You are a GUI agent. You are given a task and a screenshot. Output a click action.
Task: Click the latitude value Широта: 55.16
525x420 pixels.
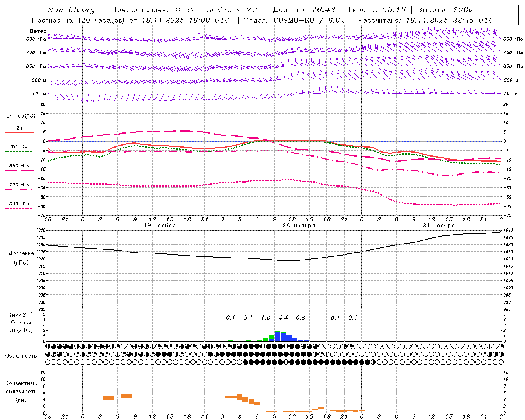click(376, 10)
